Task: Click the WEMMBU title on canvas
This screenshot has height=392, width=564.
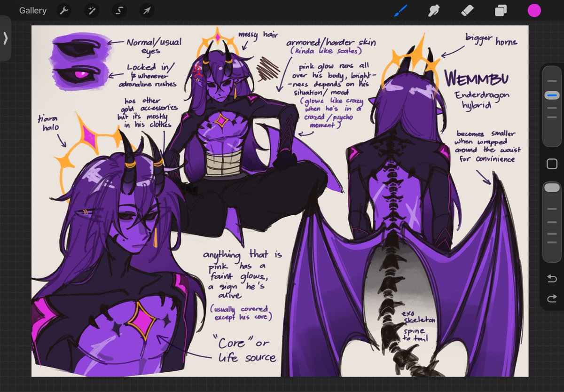Action: pyautogui.click(x=476, y=78)
